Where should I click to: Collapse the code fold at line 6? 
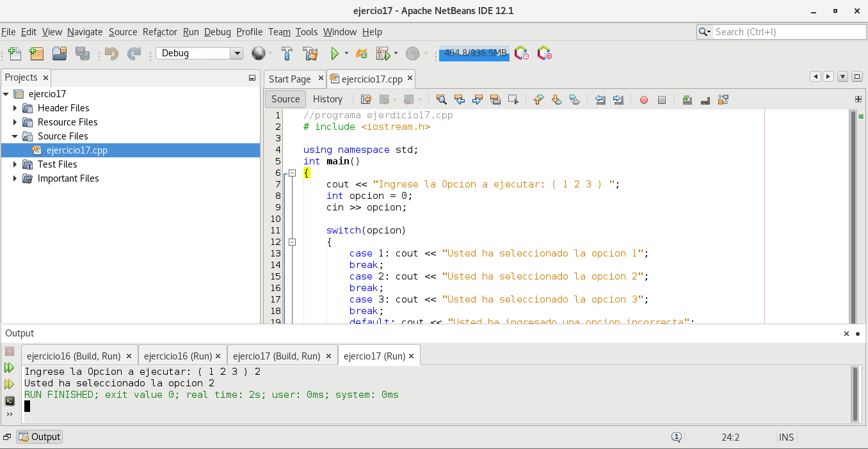tap(292, 173)
